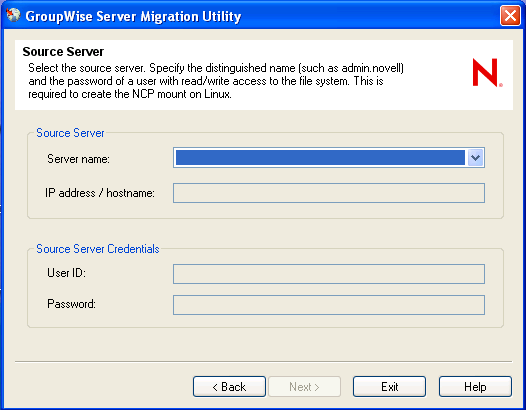
Task: Open Help for this wizard page
Action: pos(475,387)
